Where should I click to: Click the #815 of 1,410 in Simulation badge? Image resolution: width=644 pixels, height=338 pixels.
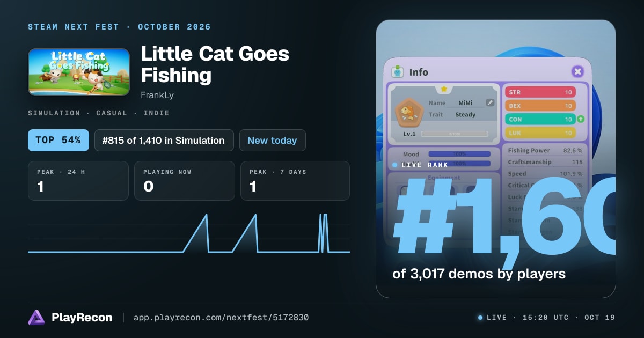[164, 141]
